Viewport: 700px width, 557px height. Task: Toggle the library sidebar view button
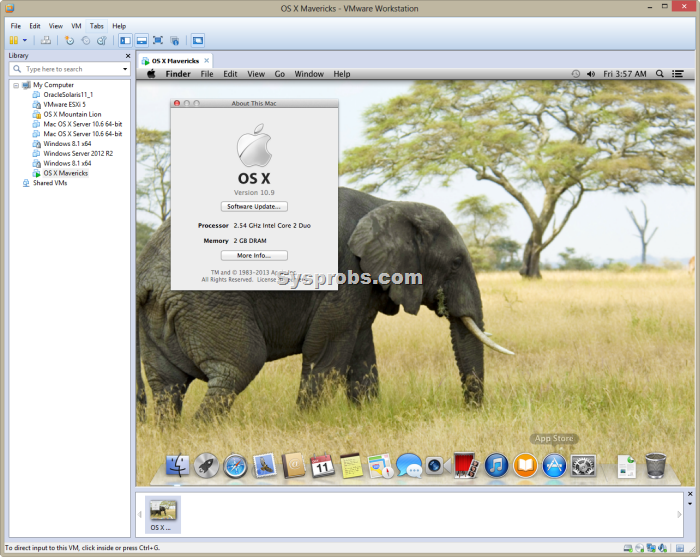tap(125, 41)
